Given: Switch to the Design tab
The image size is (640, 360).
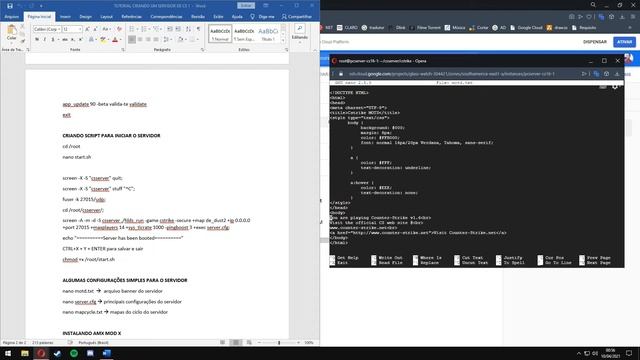Looking at the screenshot, I should pos(85,17).
